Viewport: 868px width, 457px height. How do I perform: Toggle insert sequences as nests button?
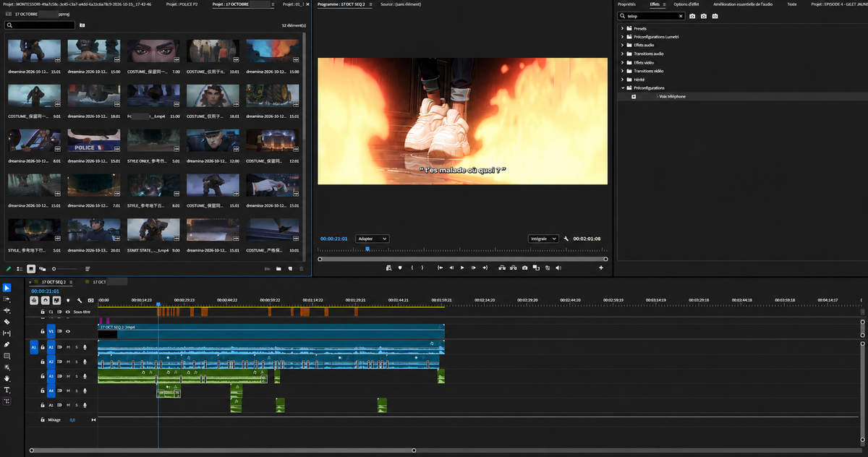pyautogui.click(x=34, y=300)
